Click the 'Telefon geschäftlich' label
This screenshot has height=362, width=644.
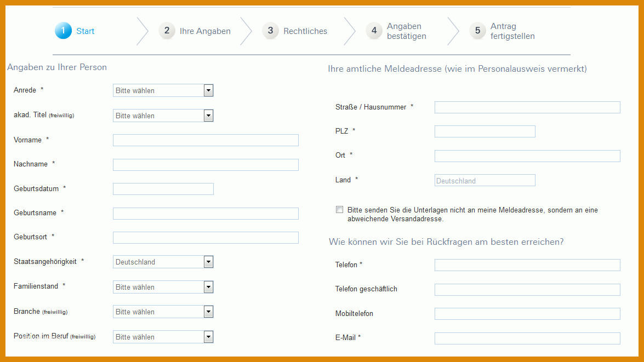click(x=366, y=289)
